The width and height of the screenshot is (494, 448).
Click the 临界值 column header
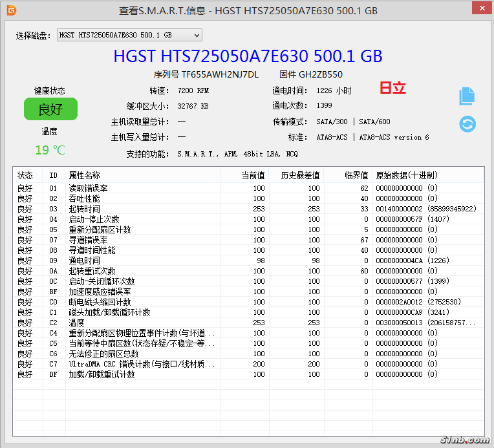[356, 175]
